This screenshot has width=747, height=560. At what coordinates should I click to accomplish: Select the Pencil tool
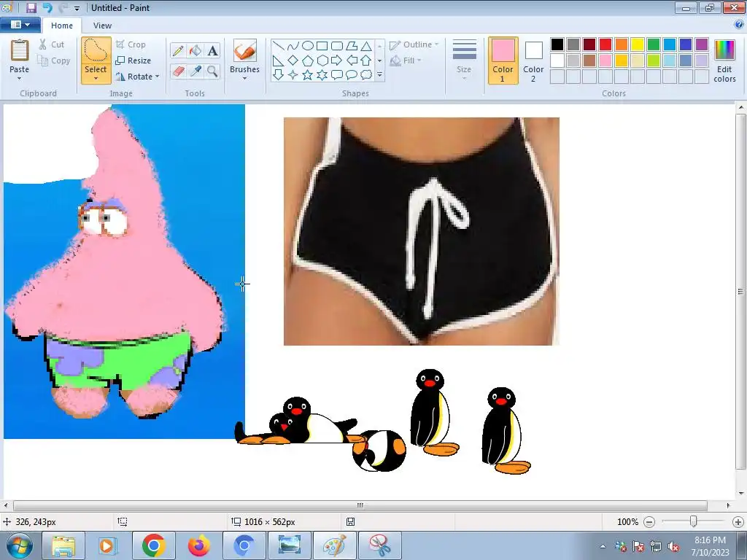(178, 50)
